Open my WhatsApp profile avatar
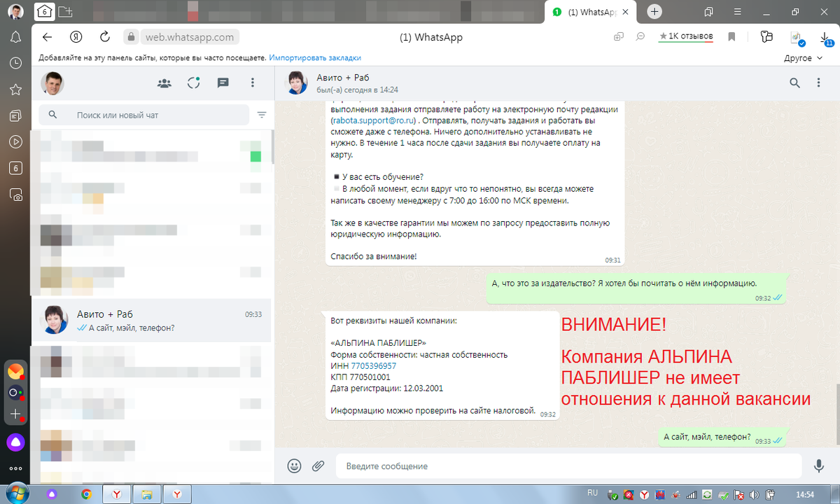The width and height of the screenshot is (840, 504). point(52,83)
